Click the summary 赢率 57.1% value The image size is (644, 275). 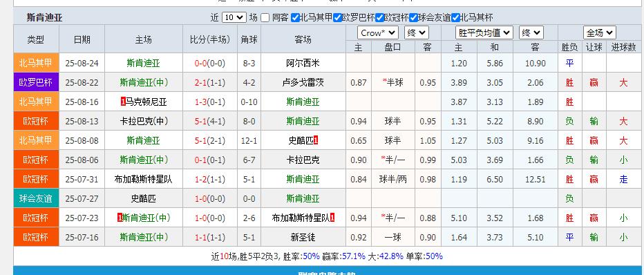pyautogui.click(x=354, y=256)
